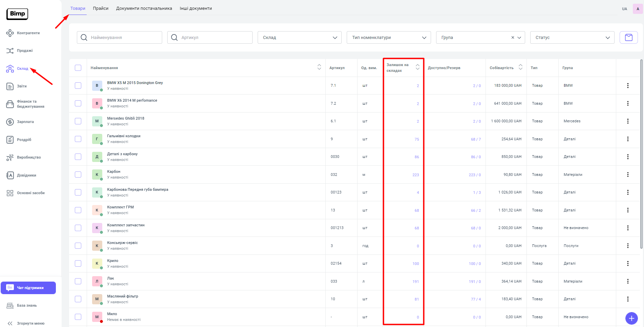Click the blue plus add button
Viewport: 644px width, 327px height.
(x=631, y=318)
